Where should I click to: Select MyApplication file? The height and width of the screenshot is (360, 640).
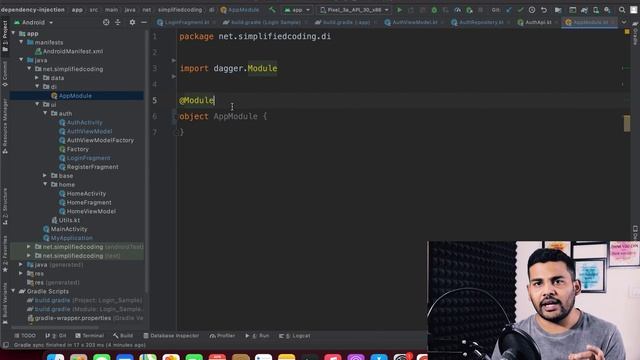68,238
